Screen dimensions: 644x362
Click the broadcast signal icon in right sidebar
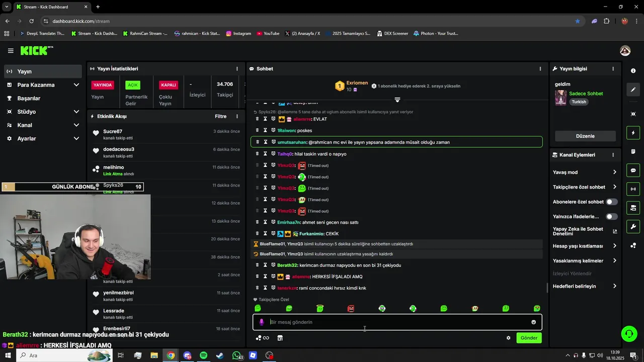click(633, 189)
